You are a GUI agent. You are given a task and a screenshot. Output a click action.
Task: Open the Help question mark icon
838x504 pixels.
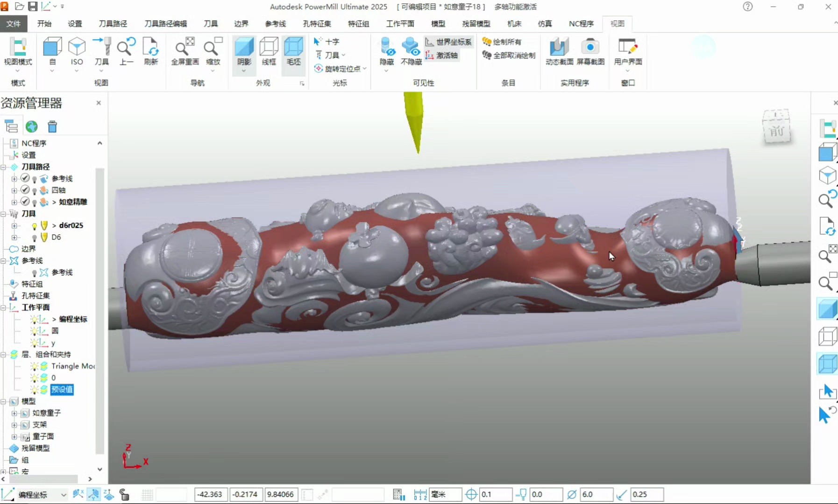(748, 7)
